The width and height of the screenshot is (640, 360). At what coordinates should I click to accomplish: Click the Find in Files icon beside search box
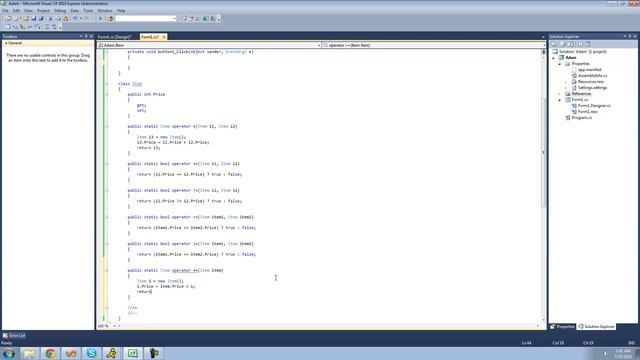tap(110, 18)
